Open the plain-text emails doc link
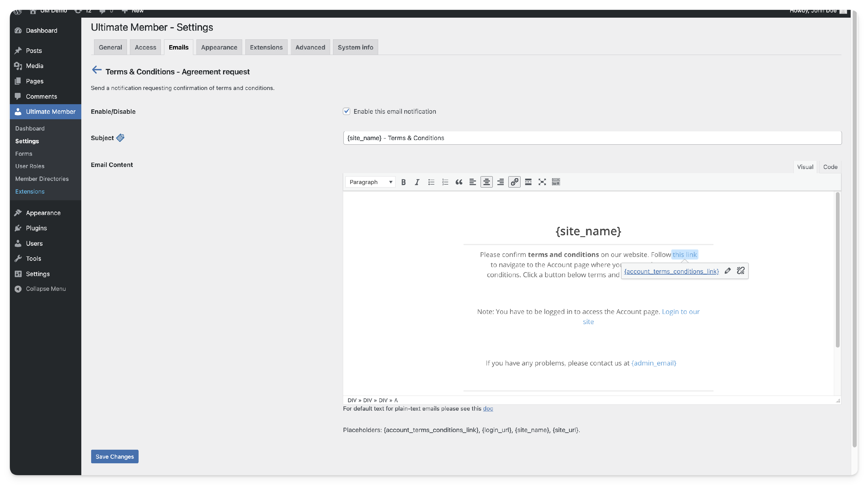The width and height of the screenshot is (868, 485). 488,409
